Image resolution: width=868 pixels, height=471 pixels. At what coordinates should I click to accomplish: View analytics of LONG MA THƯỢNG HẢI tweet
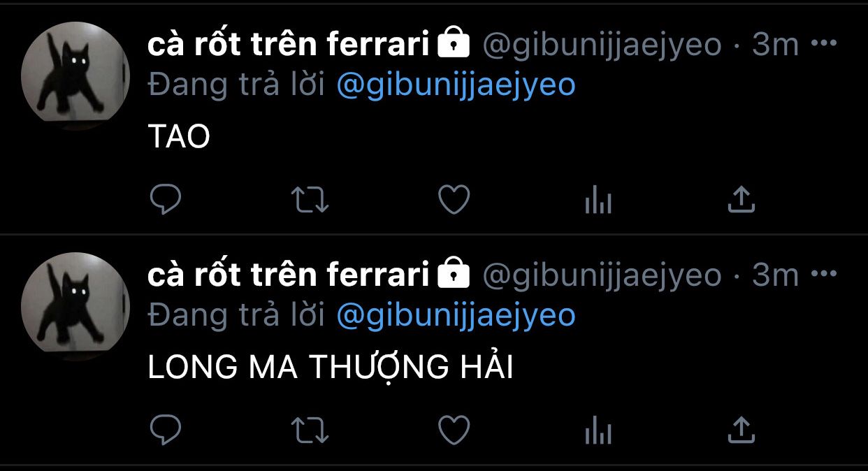click(598, 431)
